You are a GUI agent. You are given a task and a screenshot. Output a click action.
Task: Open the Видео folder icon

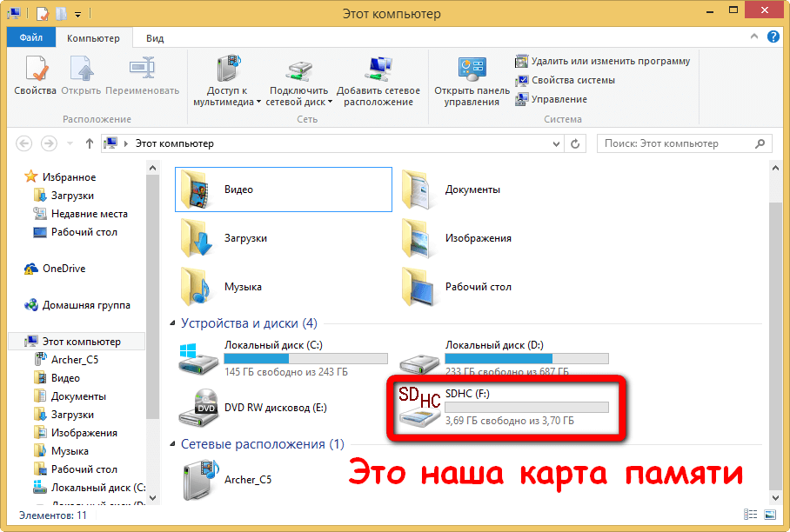click(x=197, y=190)
